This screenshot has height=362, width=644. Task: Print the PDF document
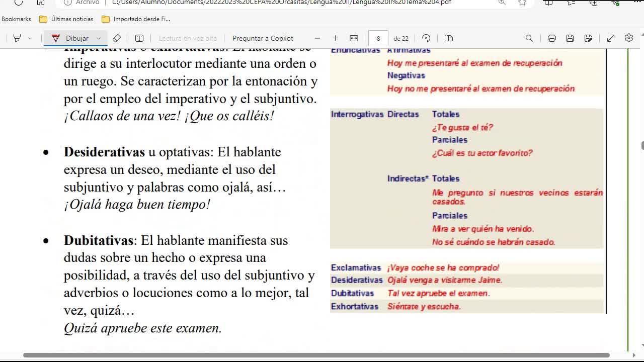coord(552,38)
